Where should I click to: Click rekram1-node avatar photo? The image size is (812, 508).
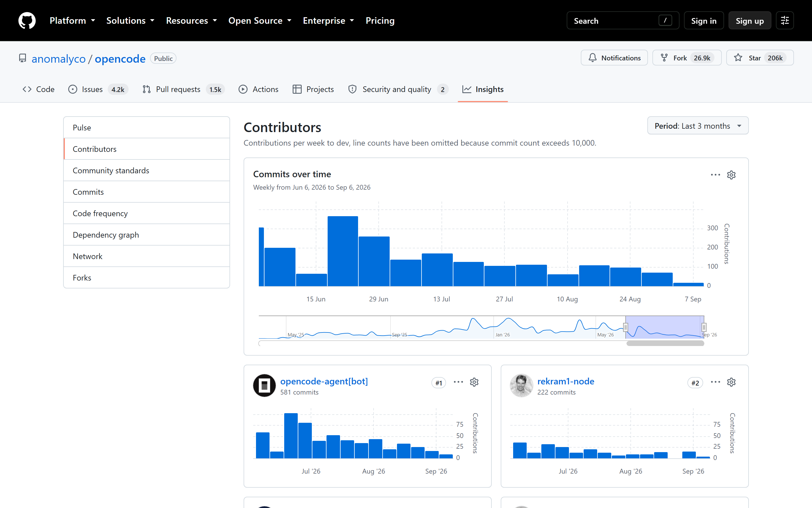(x=521, y=385)
